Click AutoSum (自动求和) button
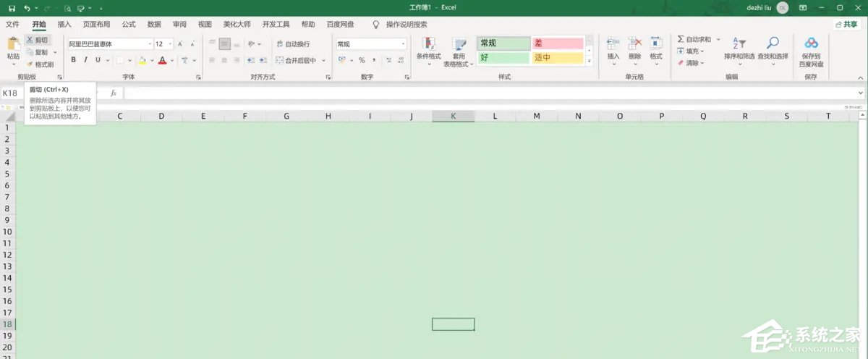 coord(694,39)
